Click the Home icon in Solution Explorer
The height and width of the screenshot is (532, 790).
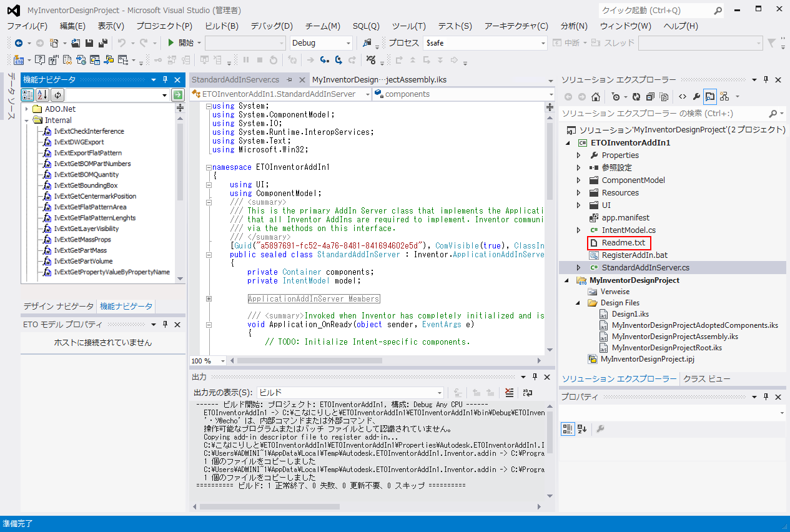[x=596, y=97]
